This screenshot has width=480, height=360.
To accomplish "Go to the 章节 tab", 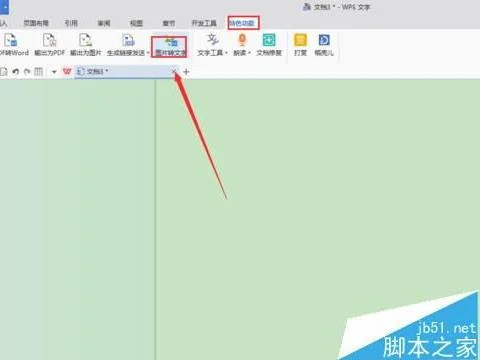I will point(169,23).
